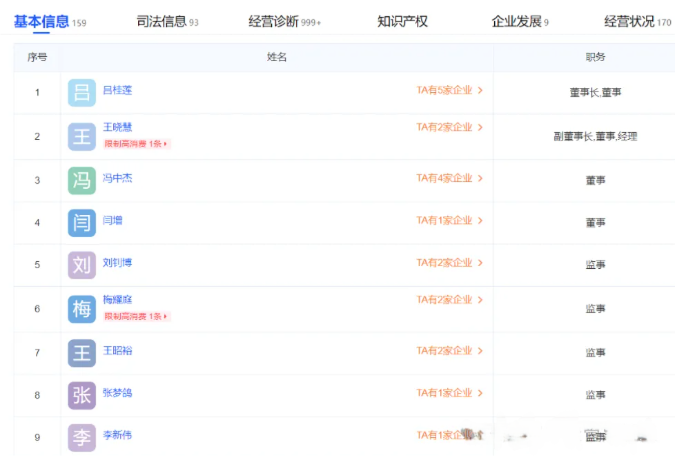Image resolution: width=675 pixels, height=456 pixels.
Task: Click the 张 avatar icon for 张梦鸽
Action: [x=82, y=395]
